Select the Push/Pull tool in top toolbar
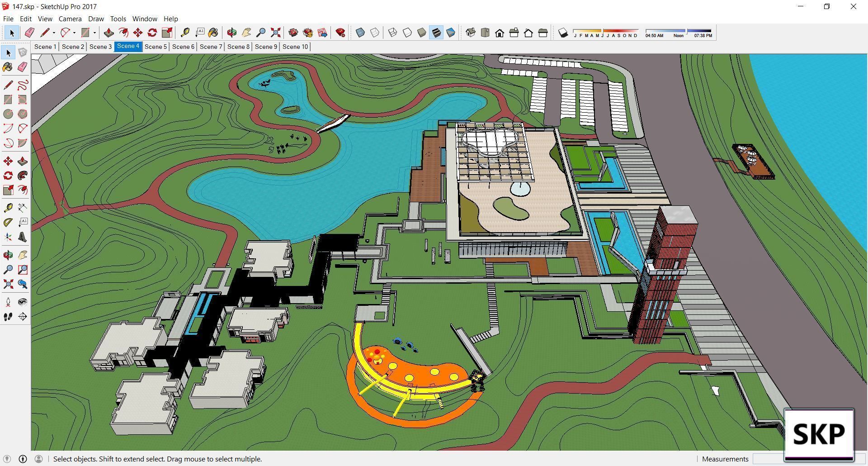The width and height of the screenshot is (868, 466). pyautogui.click(x=108, y=33)
